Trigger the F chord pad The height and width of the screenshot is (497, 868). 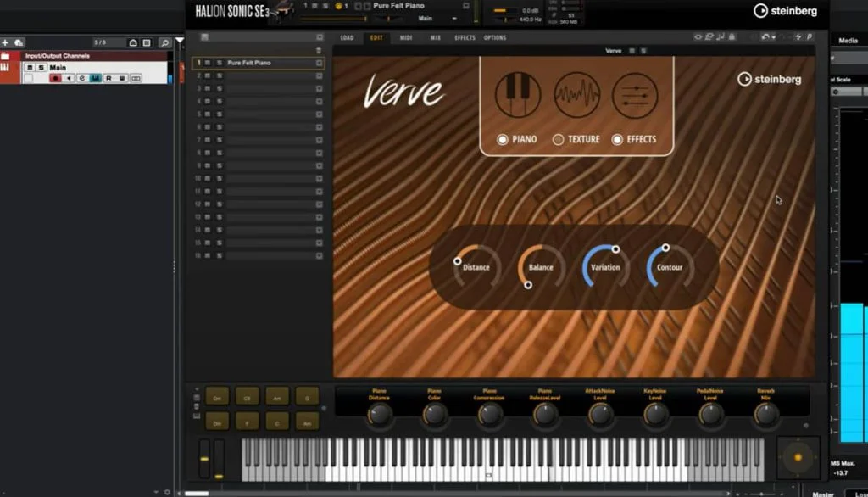pos(247,422)
